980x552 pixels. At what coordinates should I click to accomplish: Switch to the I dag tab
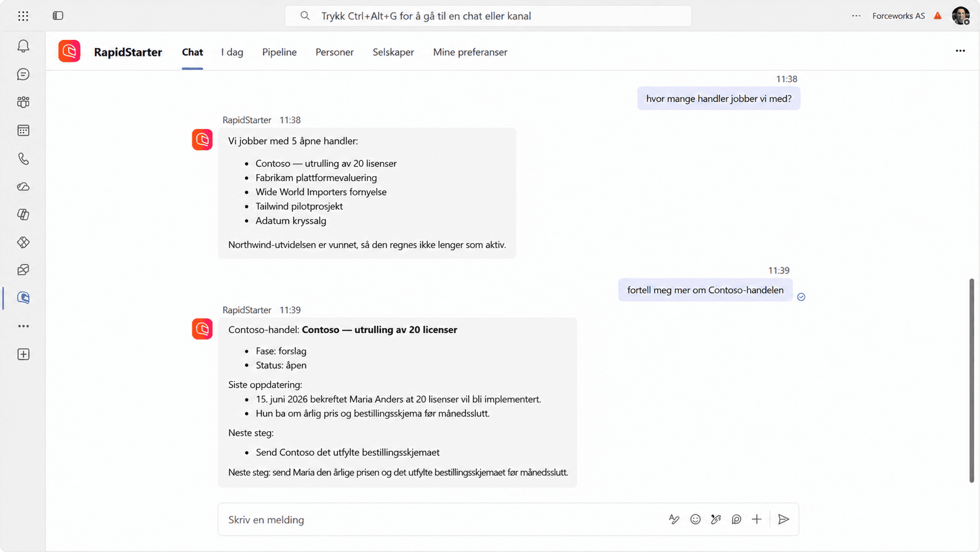[232, 52]
